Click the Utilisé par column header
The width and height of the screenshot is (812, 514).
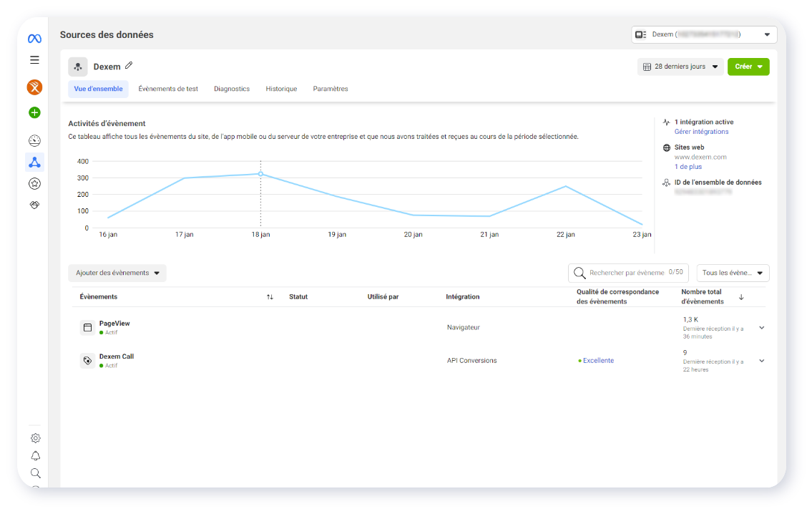click(x=383, y=297)
